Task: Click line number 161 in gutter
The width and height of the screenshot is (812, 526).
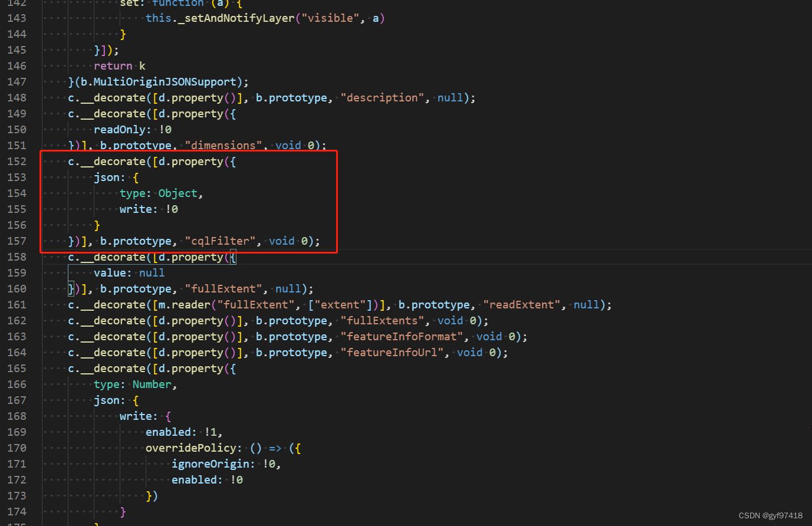Action: click(17, 305)
